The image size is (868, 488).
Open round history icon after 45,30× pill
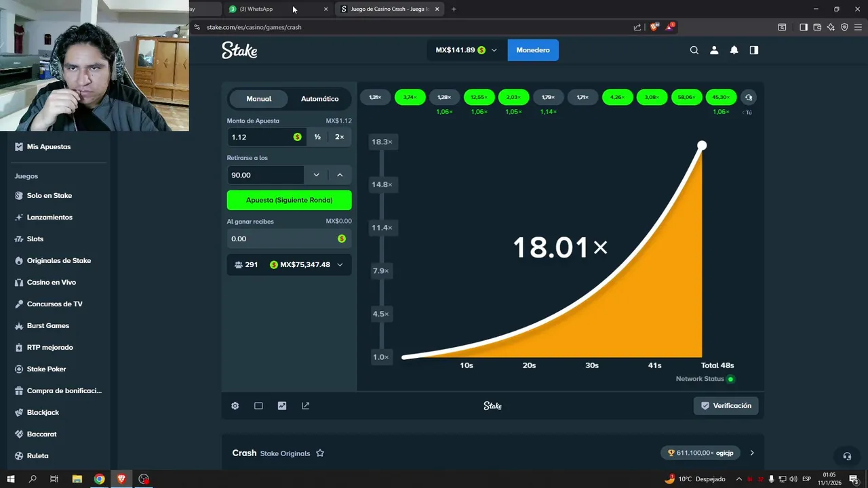point(749,98)
